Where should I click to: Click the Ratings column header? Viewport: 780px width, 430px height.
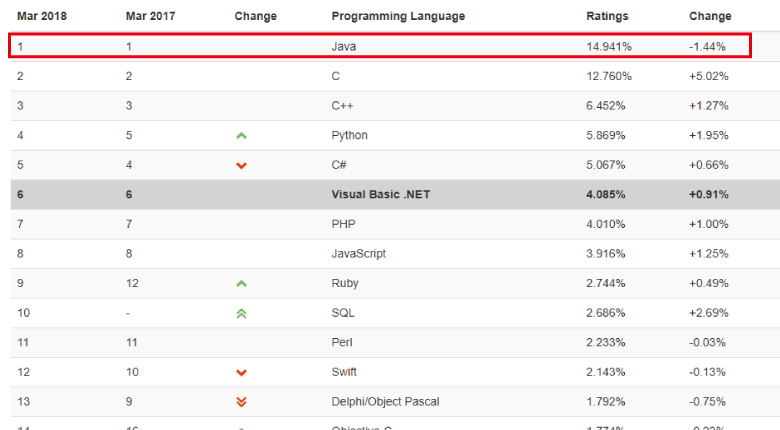607,16
